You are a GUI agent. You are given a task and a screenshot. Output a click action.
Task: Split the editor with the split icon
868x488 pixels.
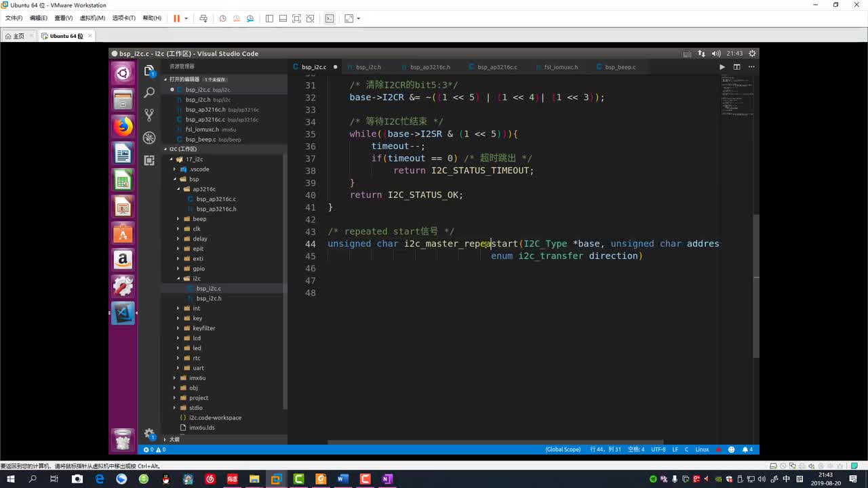tap(736, 67)
